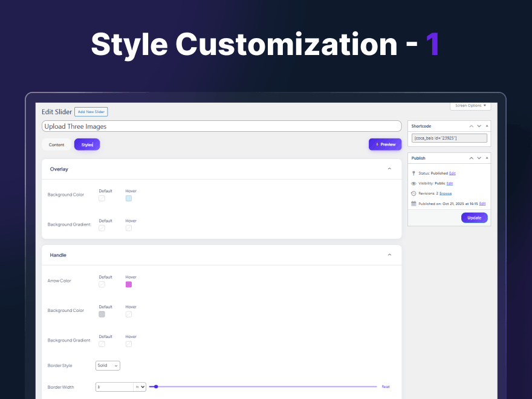Click the Preview button

tap(385, 144)
